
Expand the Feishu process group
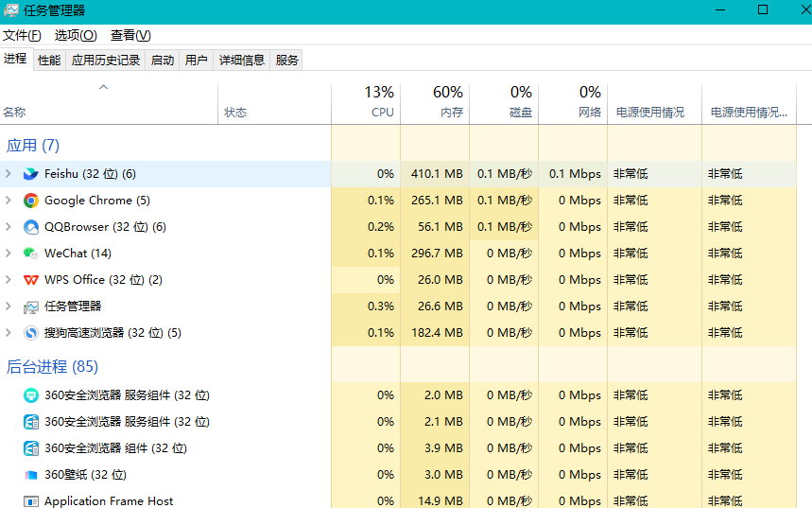[x=9, y=174]
